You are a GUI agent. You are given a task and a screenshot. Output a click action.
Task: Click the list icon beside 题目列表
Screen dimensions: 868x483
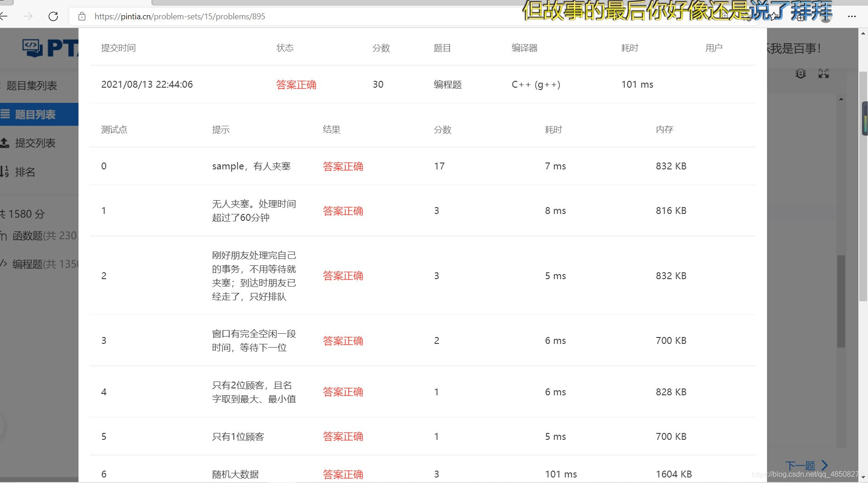(5, 114)
